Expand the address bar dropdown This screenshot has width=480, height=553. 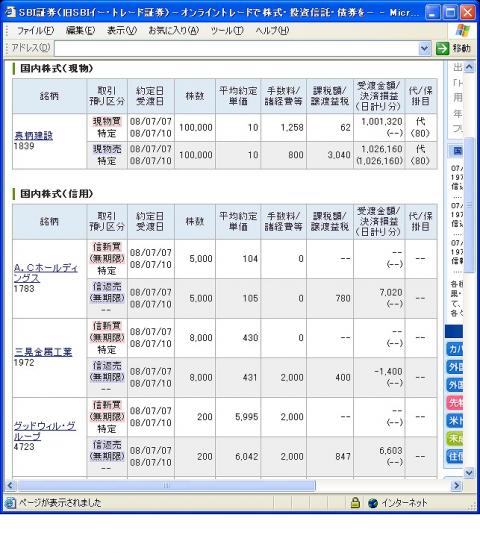(x=425, y=48)
